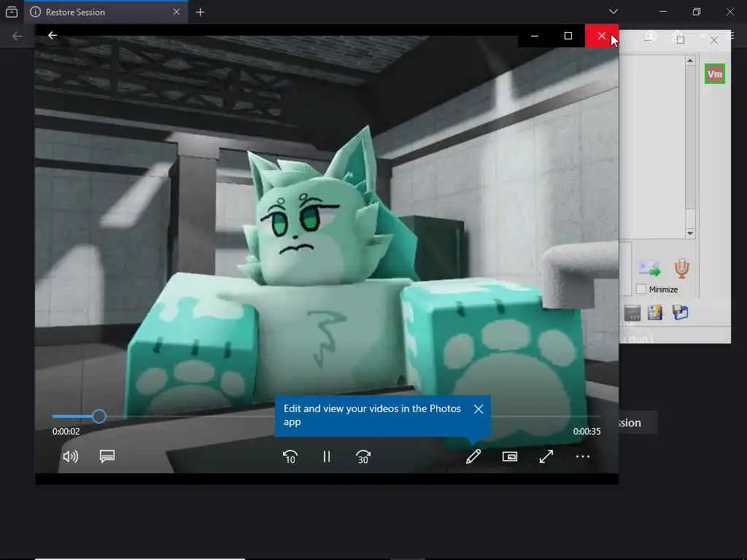This screenshot has height=560, width=747.
Task: Minimize the video player window
Action: coord(535,36)
